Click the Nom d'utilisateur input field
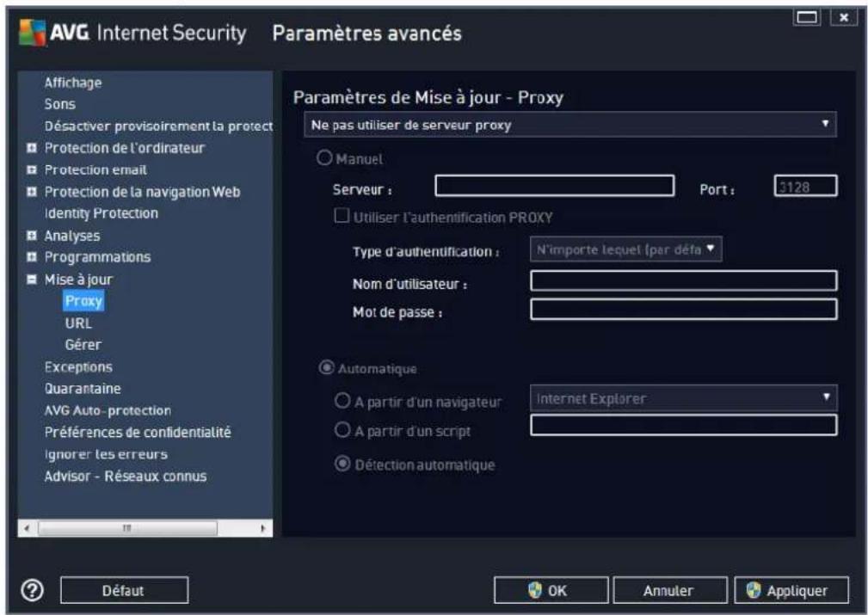This screenshot has width=868, height=615. point(684,280)
